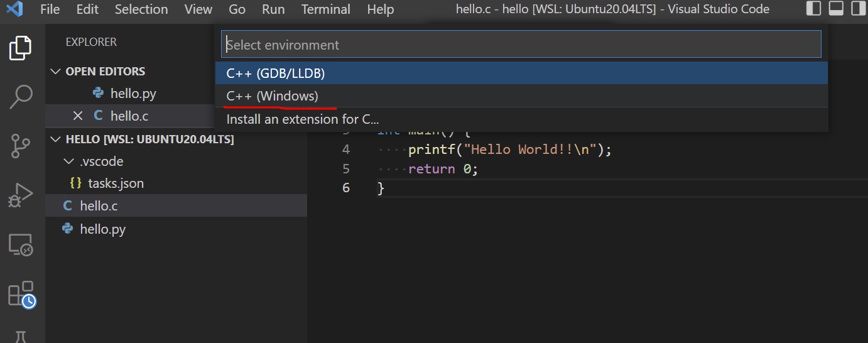Open the Selection menu
This screenshot has width=868, height=343.
tap(141, 9)
